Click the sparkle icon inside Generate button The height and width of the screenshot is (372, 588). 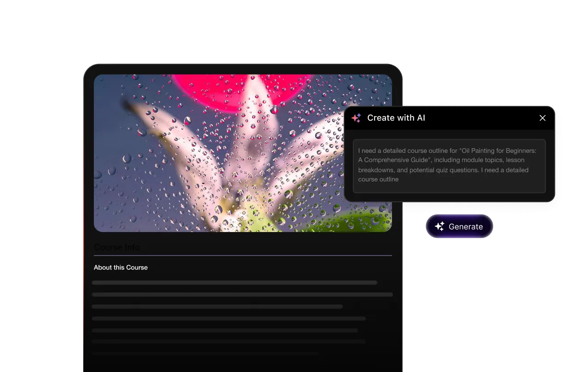tap(439, 227)
